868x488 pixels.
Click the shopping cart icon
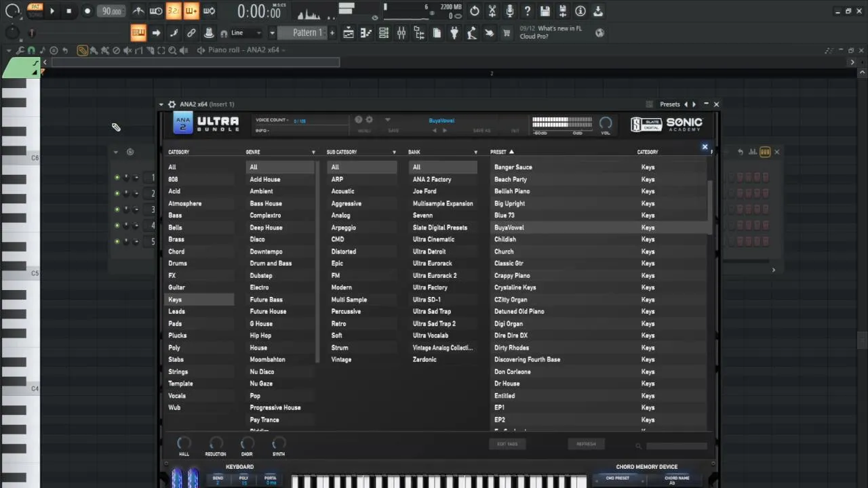point(507,33)
